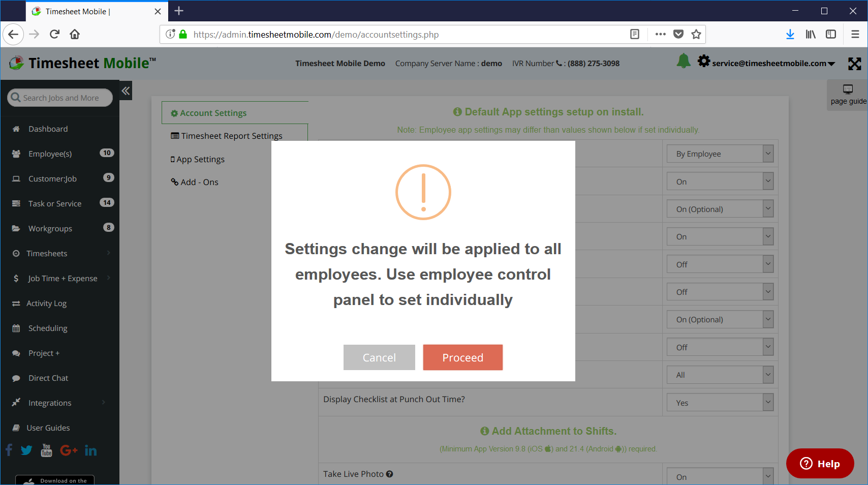Click the Twitter bird icon
Viewport: 868px width, 485px height.
[x=26, y=450]
